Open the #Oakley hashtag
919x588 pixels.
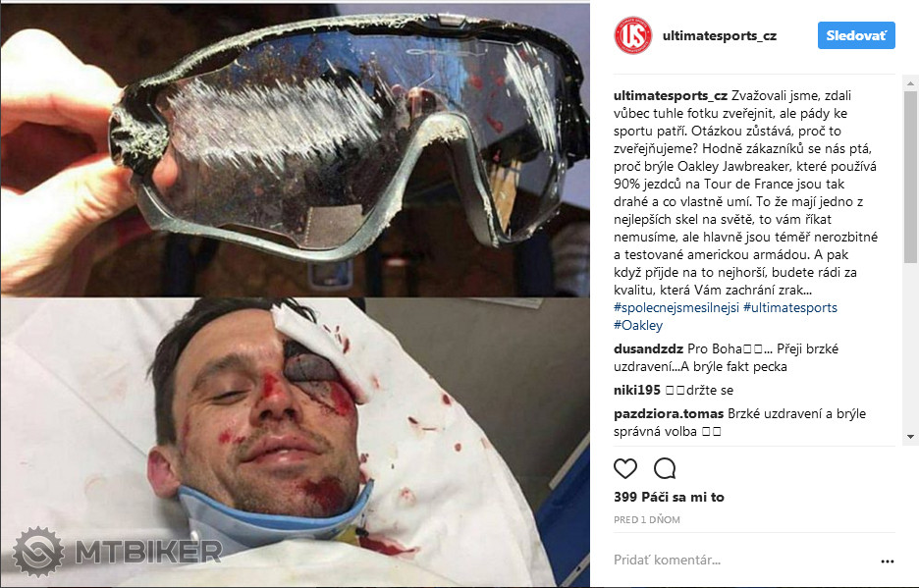pos(638,325)
